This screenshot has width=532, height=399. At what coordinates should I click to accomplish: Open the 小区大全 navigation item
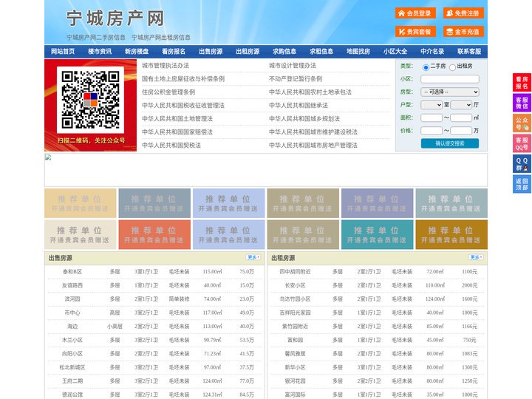click(x=395, y=52)
